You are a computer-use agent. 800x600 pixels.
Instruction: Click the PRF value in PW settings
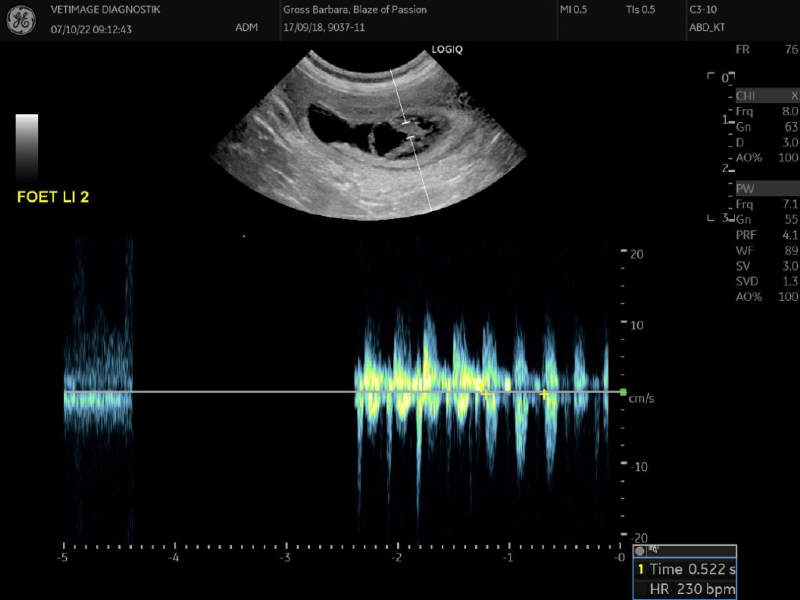790,236
